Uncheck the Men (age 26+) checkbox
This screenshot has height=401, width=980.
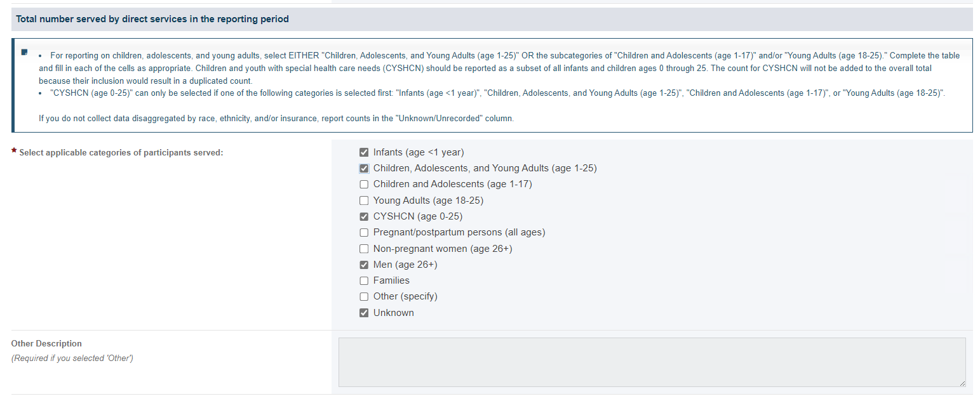tap(364, 265)
